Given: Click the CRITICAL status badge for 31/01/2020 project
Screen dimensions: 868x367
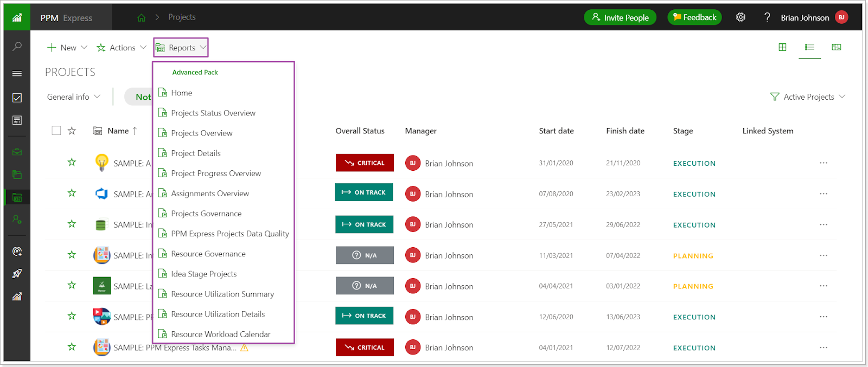Looking at the screenshot, I should pyautogui.click(x=365, y=163).
